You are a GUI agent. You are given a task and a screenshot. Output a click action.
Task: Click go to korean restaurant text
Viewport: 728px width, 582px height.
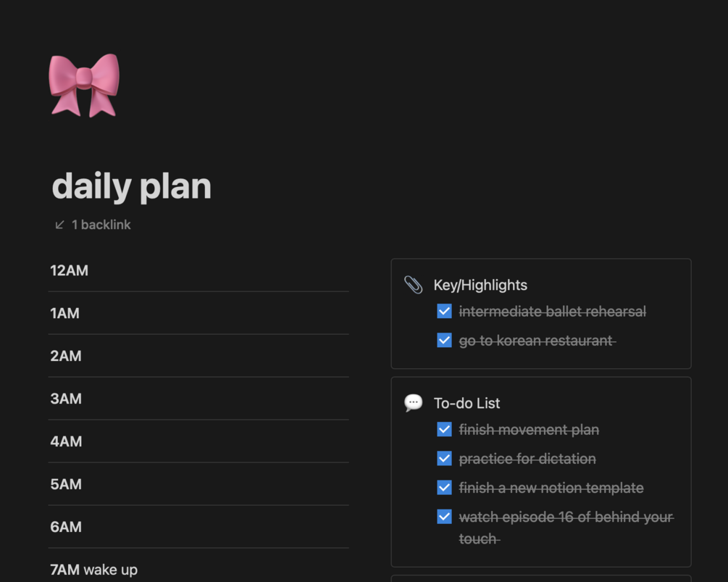[x=536, y=341]
